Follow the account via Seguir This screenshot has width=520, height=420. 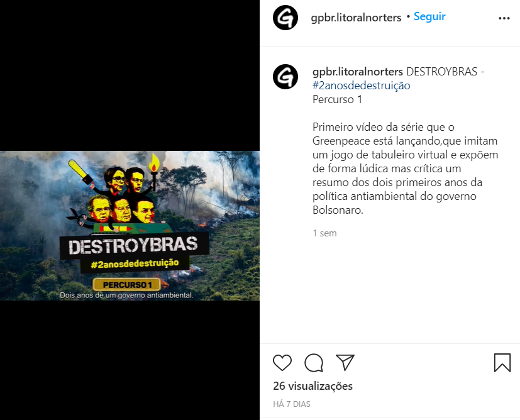pyautogui.click(x=429, y=16)
